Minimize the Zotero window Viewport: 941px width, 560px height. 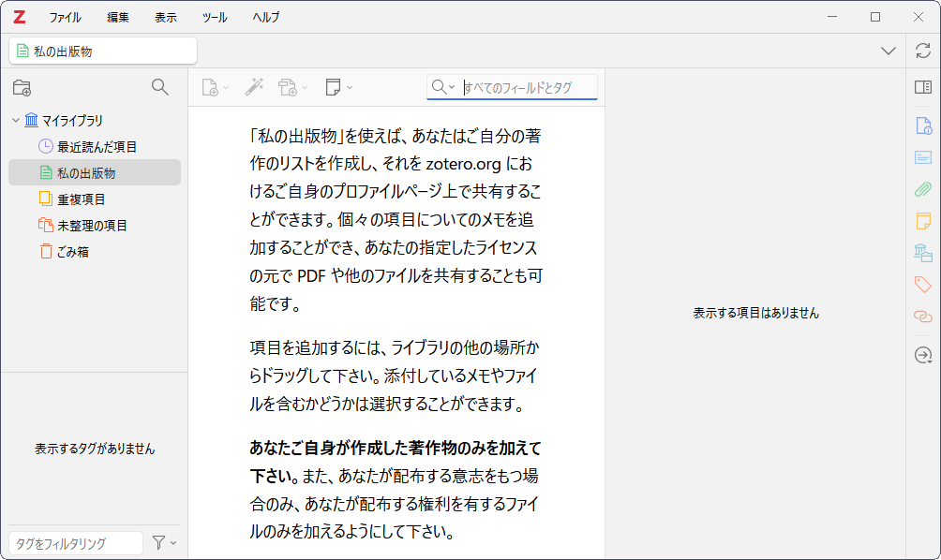pyautogui.click(x=831, y=17)
